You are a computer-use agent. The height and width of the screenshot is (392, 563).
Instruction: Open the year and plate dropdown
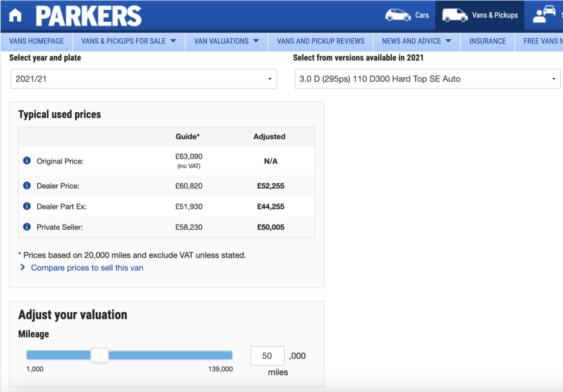tap(143, 78)
